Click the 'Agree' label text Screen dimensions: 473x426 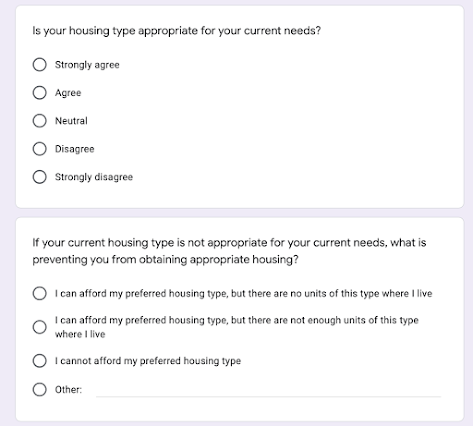pos(68,93)
